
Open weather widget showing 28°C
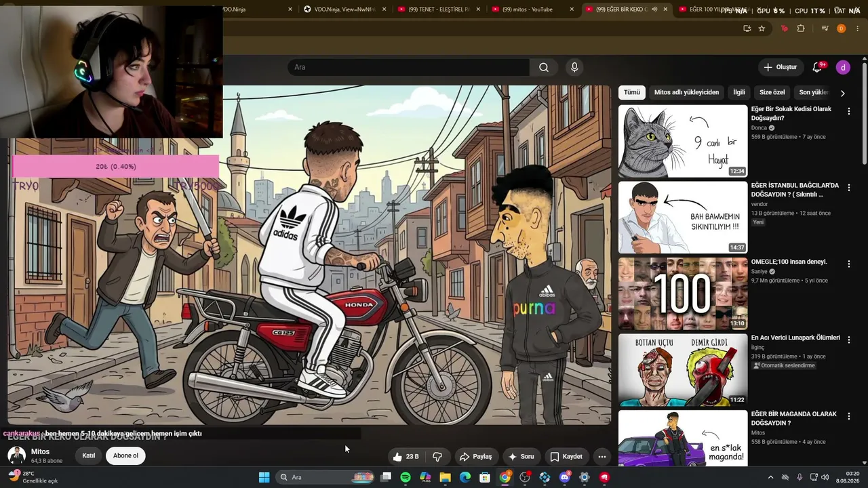(33, 477)
